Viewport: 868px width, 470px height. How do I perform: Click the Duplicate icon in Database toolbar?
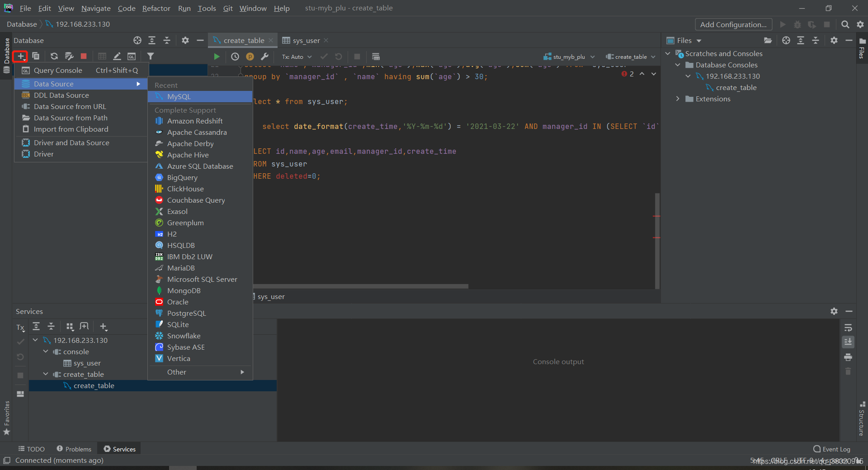point(36,56)
